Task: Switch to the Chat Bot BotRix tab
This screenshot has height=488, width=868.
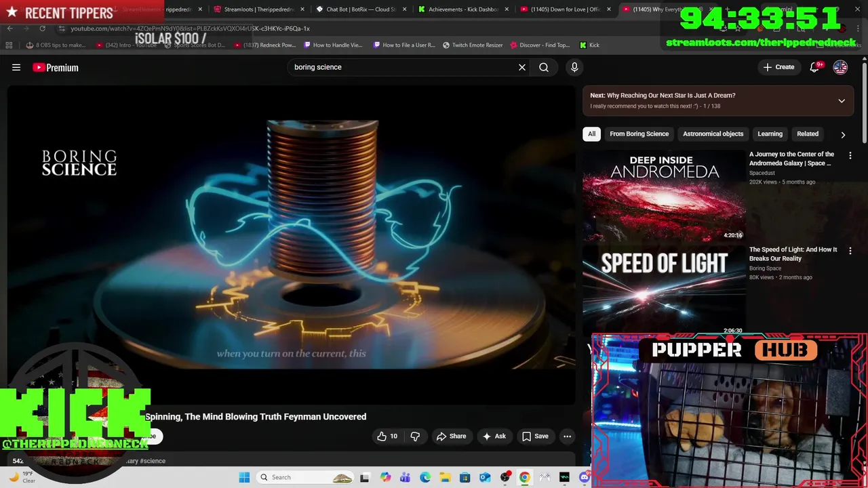Action: click(x=361, y=9)
